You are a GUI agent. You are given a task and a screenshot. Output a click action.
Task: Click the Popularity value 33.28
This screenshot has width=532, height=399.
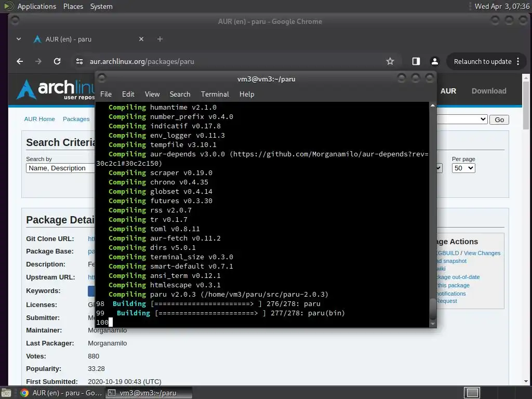click(96, 369)
